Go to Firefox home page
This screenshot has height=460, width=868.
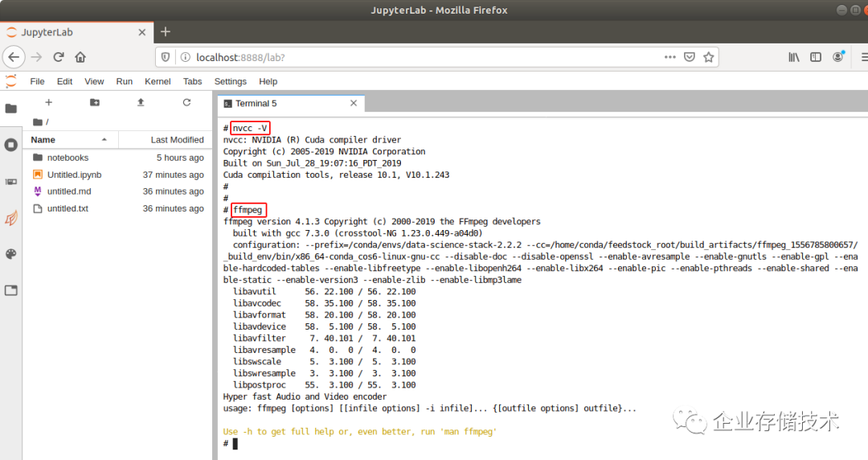pos(80,57)
